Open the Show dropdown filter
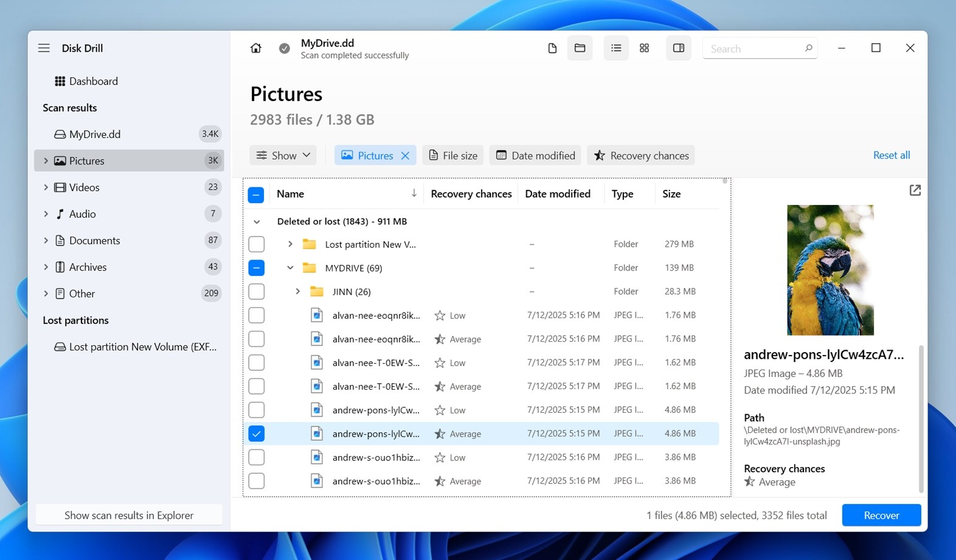The image size is (956, 560). click(x=283, y=156)
